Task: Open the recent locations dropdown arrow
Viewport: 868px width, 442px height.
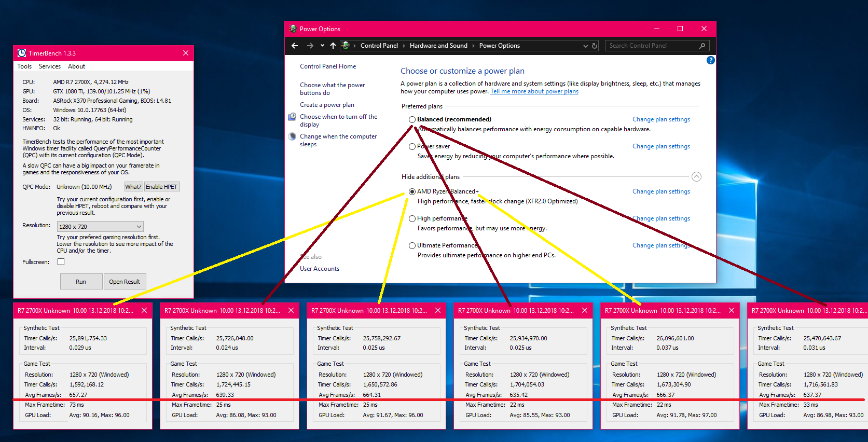Action: (x=322, y=46)
